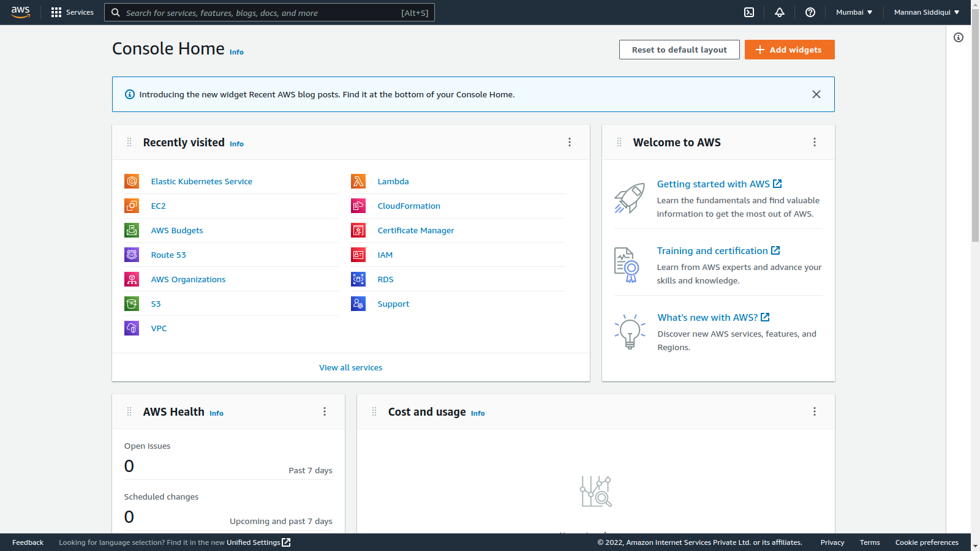The image size is (980, 551).
Task: Open the CloudFormation link
Action: click(409, 206)
